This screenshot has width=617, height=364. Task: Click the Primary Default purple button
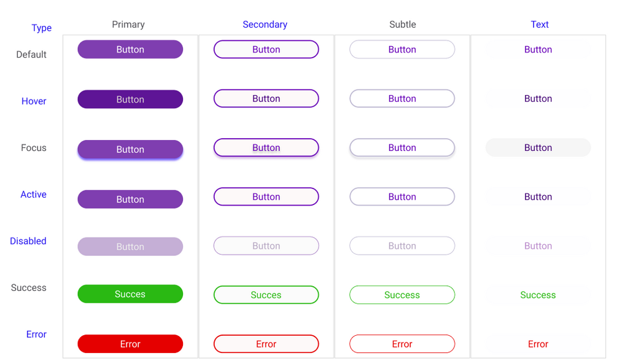pyautogui.click(x=130, y=50)
